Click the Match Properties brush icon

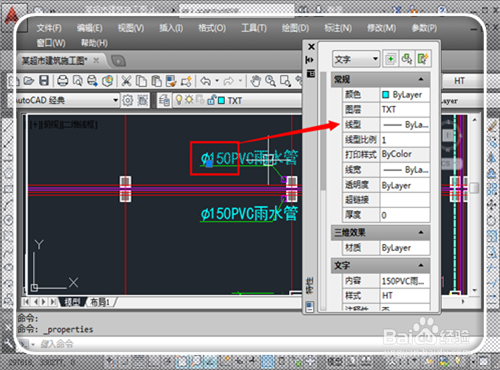pyautogui.click(x=171, y=81)
